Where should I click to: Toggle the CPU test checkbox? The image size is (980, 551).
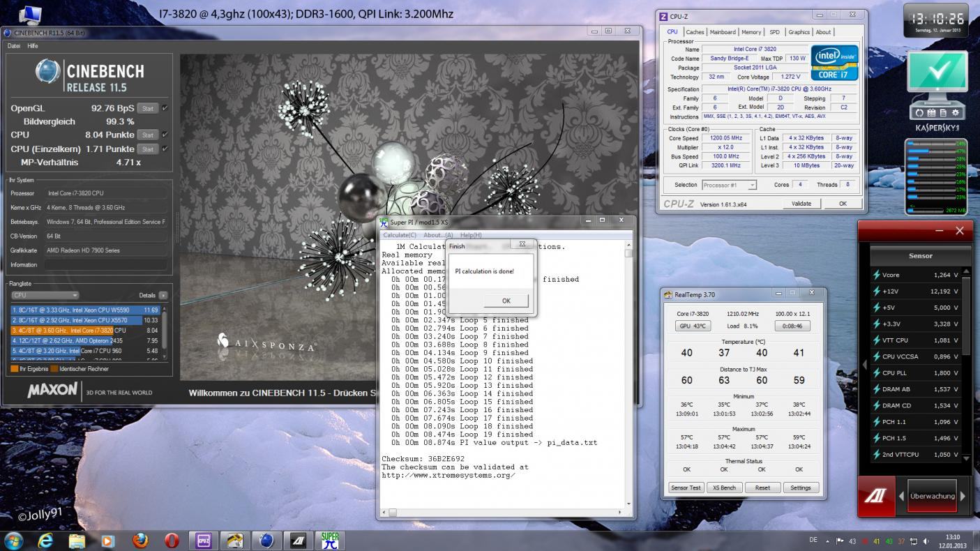click(x=165, y=135)
